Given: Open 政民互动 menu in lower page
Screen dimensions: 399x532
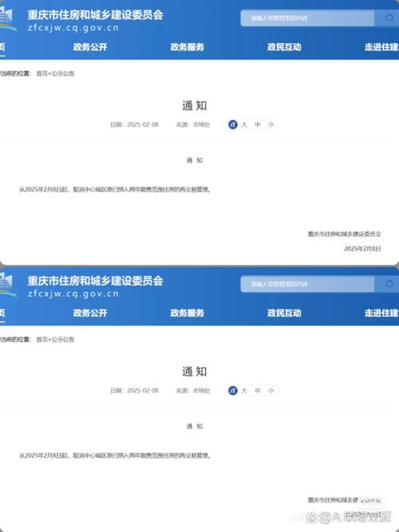Looking at the screenshot, I should click(x=284, y=313).
